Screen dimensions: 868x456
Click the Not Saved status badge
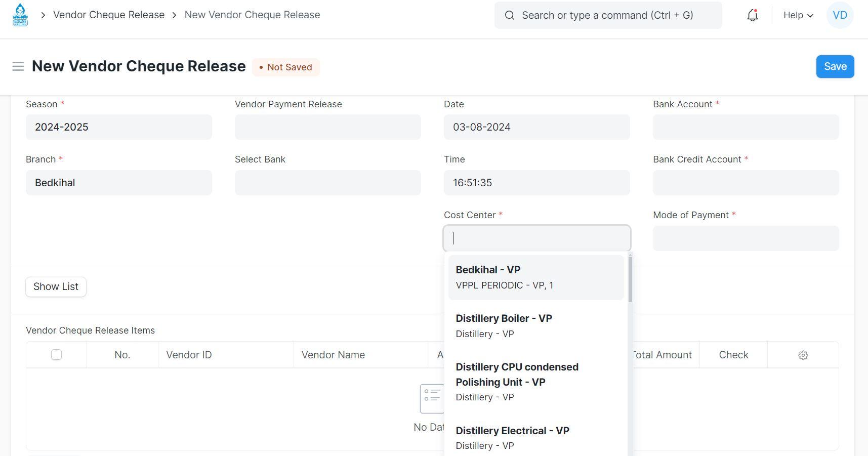click(x=286, y=67)
